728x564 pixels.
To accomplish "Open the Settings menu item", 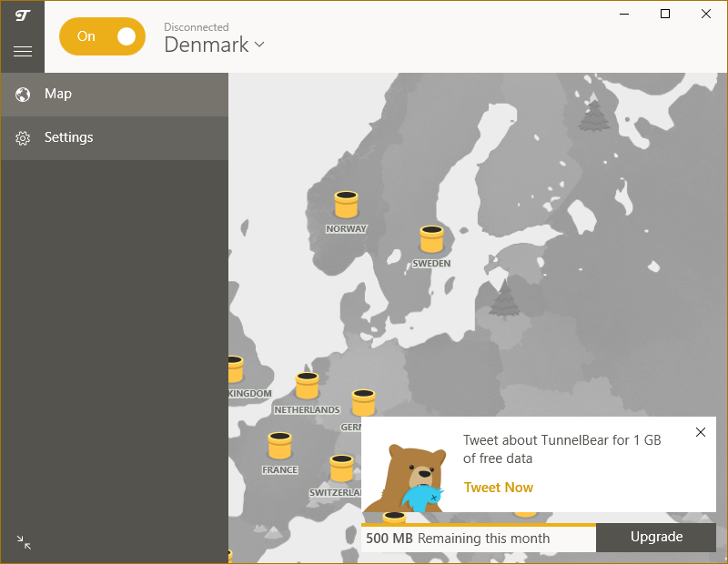I will (115, 138).
